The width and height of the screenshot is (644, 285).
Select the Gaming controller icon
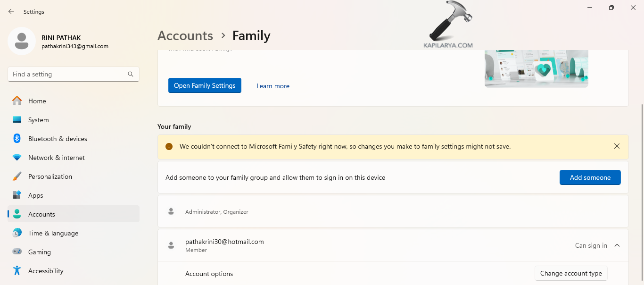coord(17,252)
